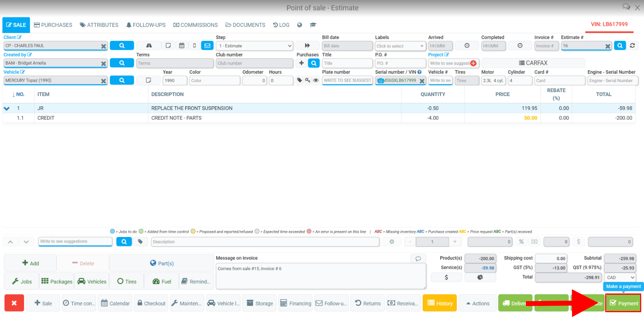Toggle the percent rebate button

[521, 241]
